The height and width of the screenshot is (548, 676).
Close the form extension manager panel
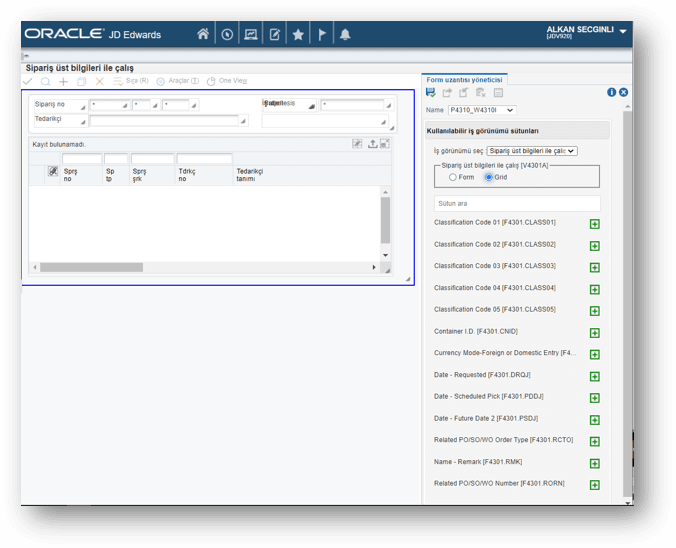tap(623, 92)
